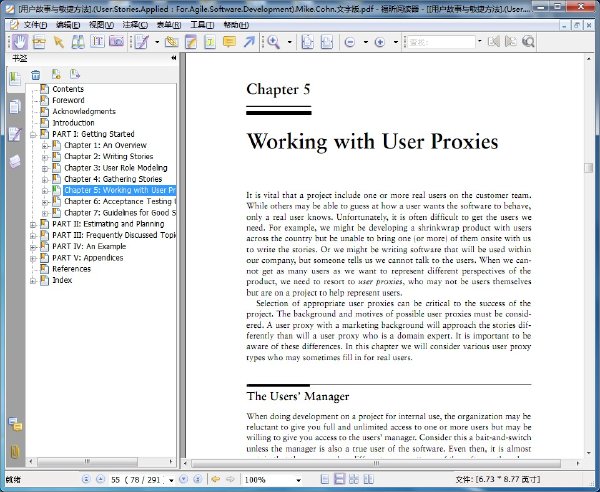The image size is (600, 492).
Task: Open the zoom percentage dropdown arrow
Action: click(x=298, y=480)
